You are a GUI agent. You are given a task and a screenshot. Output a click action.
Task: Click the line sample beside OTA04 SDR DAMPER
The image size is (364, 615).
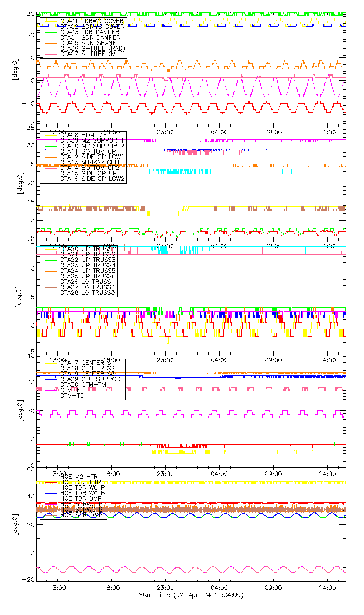point(50,37)
